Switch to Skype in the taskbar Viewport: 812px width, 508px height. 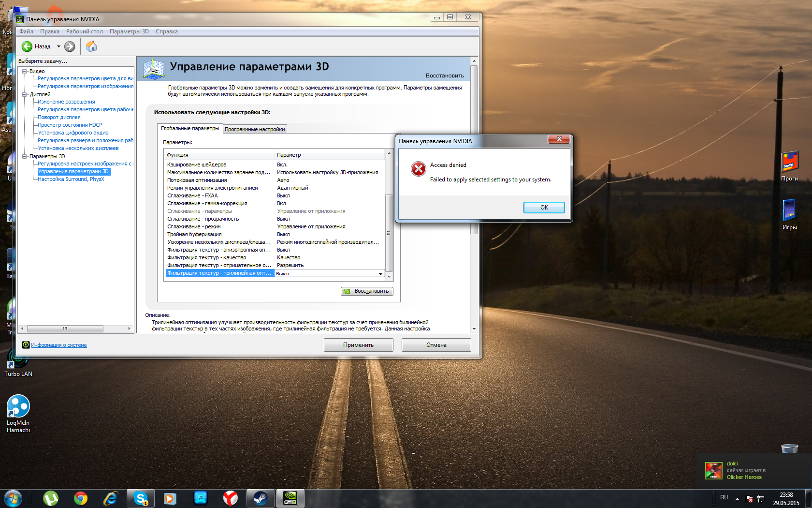[141, 498]
